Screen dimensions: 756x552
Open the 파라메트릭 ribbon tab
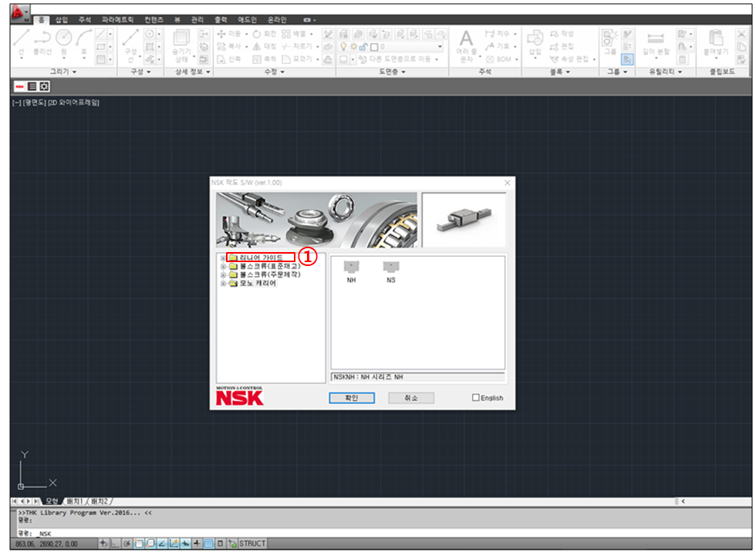(117, 19)
